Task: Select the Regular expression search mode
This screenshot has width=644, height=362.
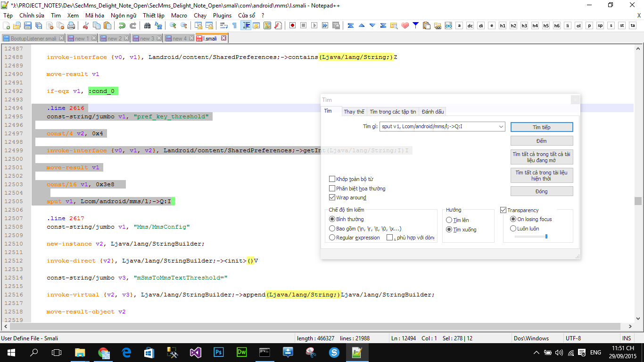Action: point(332,238)
